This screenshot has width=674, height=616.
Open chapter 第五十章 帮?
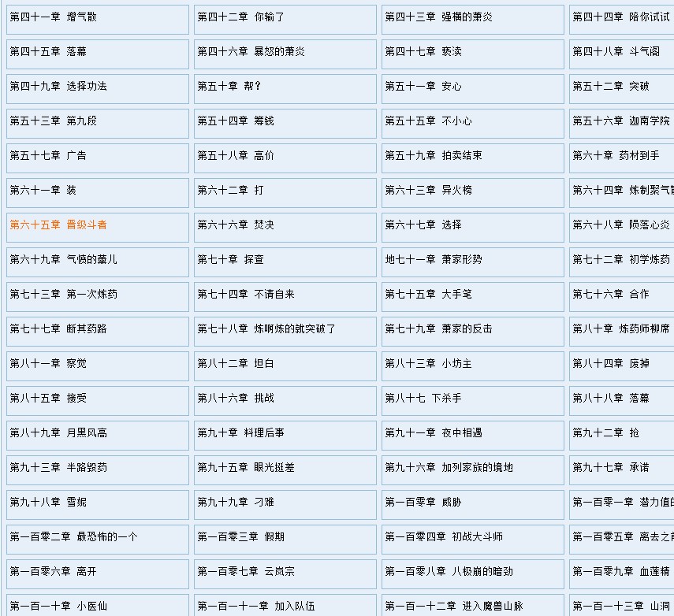[229, 87]
